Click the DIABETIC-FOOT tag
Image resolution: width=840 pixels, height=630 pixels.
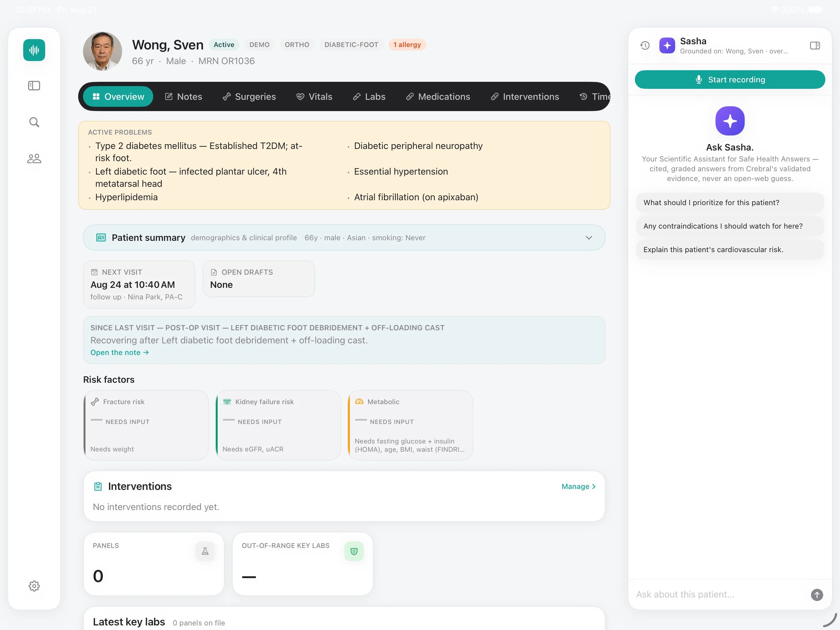351,45
